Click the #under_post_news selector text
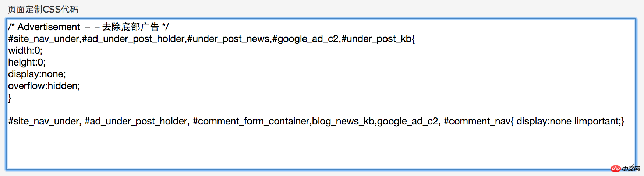Screen dimensions: 644x176 click(x=228, y=39)
